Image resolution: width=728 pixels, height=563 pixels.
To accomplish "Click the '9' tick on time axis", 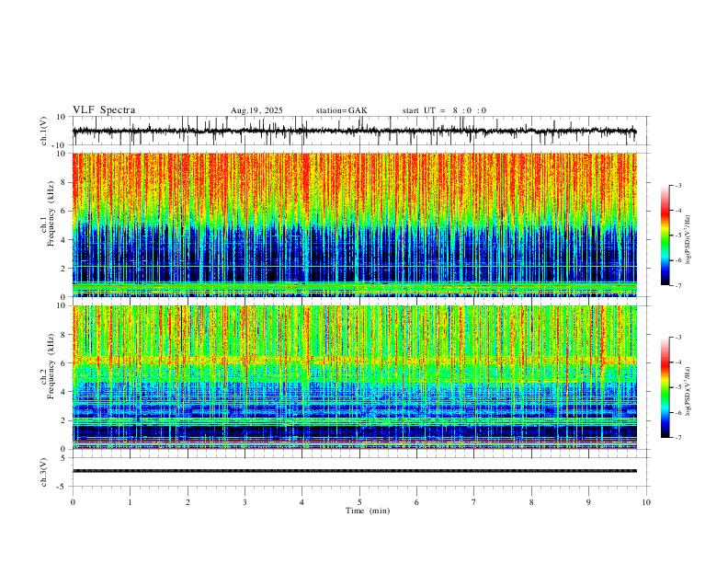I will click(588, 502).
